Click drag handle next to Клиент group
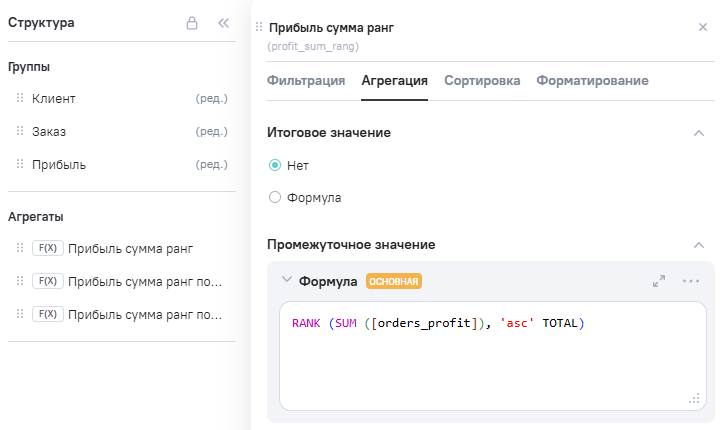The height and width of the screenshot is (430, 724). point(20,99)
